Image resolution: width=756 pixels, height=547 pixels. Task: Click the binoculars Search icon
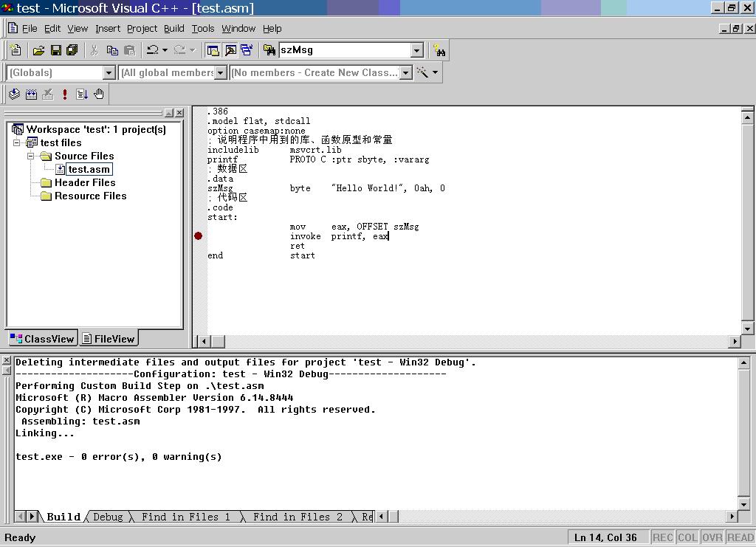click(439, 50)
